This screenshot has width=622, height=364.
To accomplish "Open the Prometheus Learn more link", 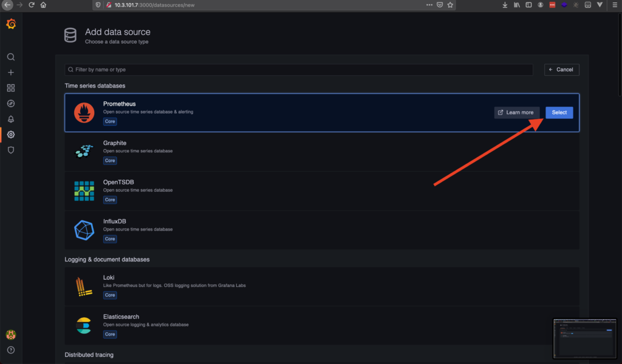I will tap(516, 112).
